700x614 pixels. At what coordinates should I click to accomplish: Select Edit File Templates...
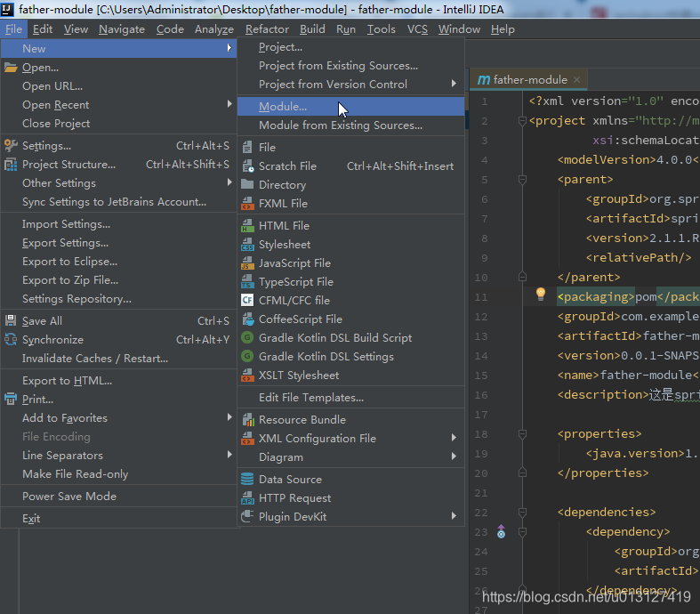[x=351, y=398]
